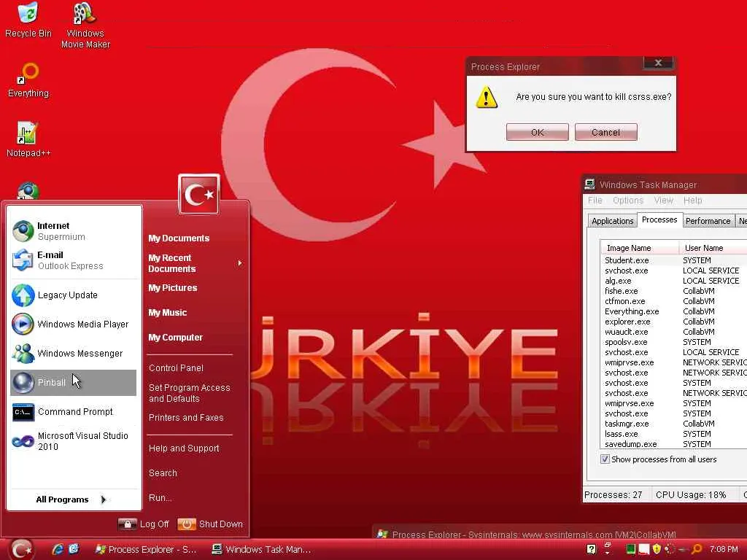Open My Music from Start menu

click(167, 312)
